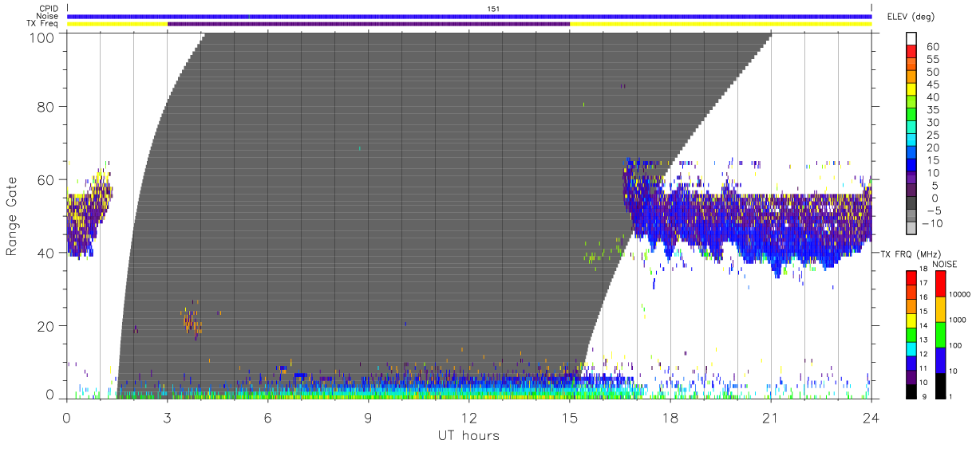This screenshot has width=980, height=452.
Task: Click the Range Gate y-axis title
Action: pyautogui.click(x=13, y=215)
